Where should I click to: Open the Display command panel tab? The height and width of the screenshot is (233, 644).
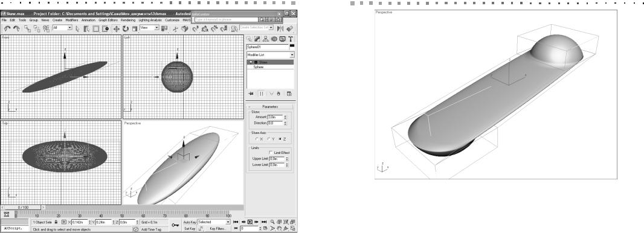tap(282, 39)
